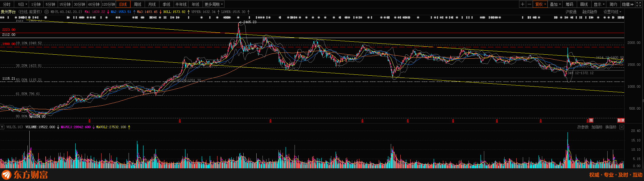Click the red 财宗 marker on timeline
The image size is (644, 181).
pos(621,120)
